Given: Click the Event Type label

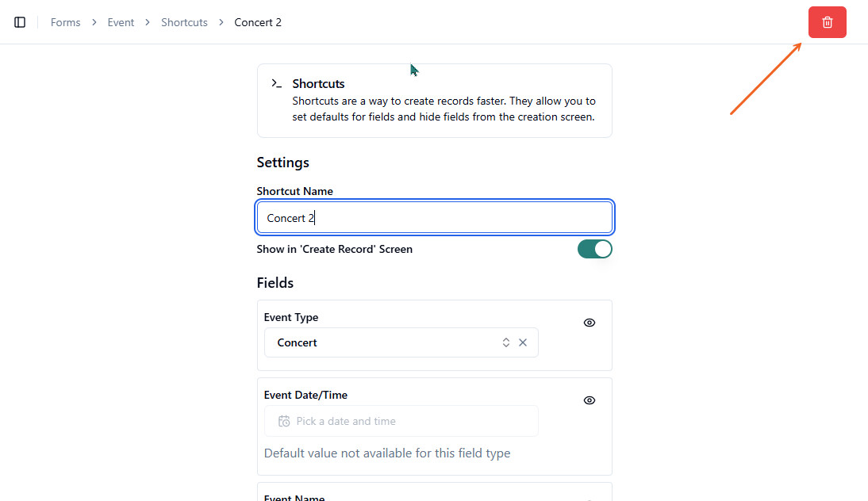Looking at the screenshot, I should click(291, 317).
